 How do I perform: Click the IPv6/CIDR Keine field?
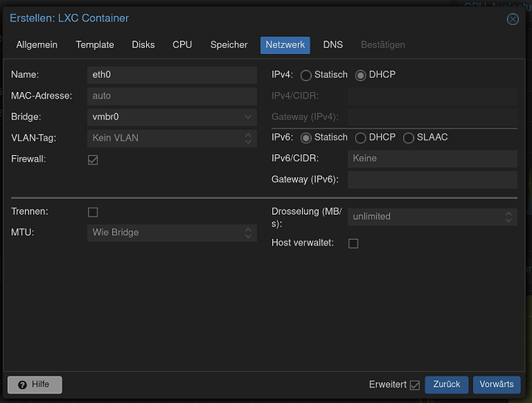tap(433, 158)
